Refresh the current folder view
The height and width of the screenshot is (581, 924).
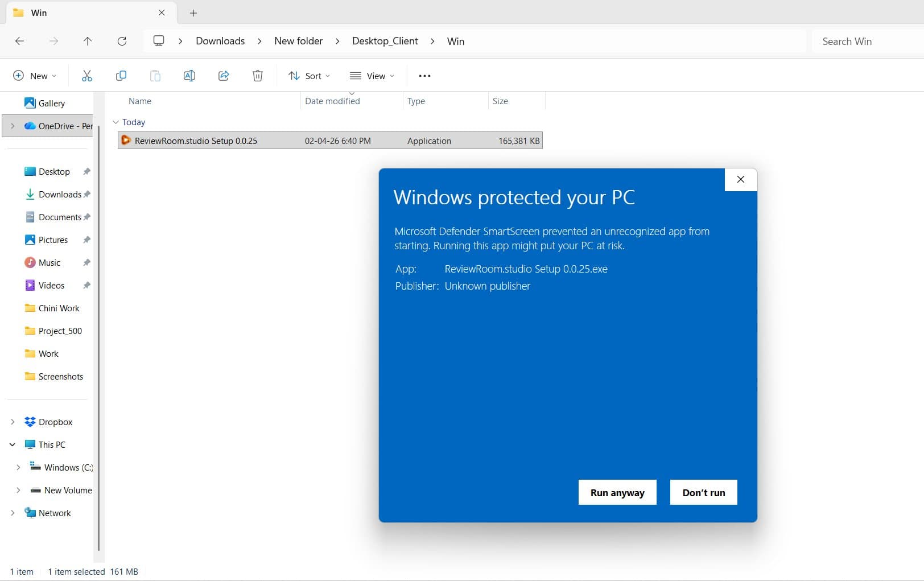[x=122, y=41]
